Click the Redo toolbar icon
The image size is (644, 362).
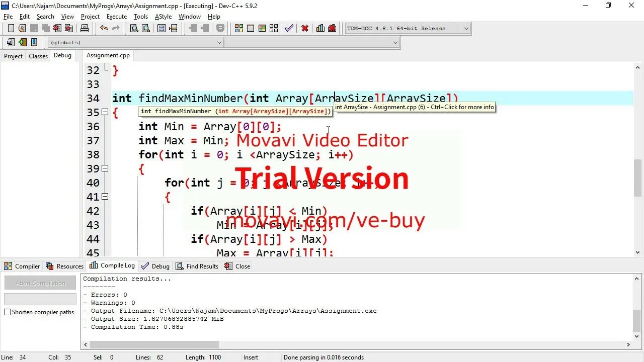point(116,28)
